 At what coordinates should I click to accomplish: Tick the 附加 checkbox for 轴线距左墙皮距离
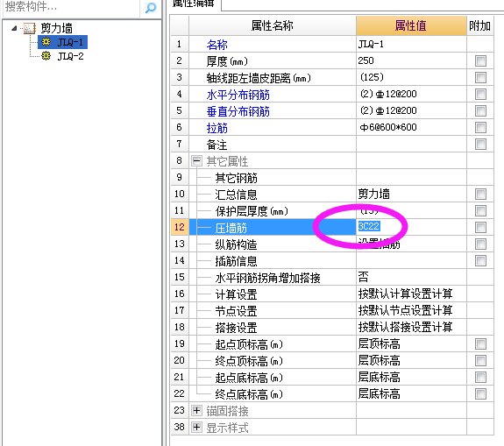[480, 77]
